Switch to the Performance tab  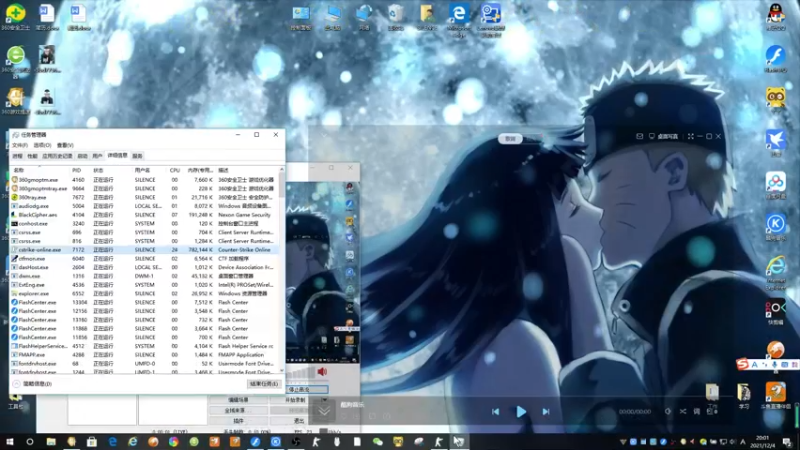(x=32, y=156)
